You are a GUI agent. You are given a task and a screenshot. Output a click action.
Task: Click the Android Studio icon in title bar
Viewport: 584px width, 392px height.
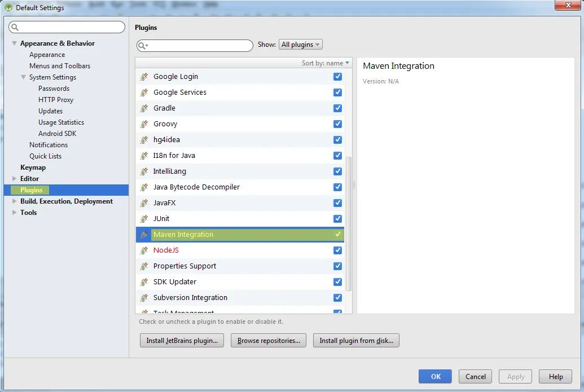[x=8, y=7]
